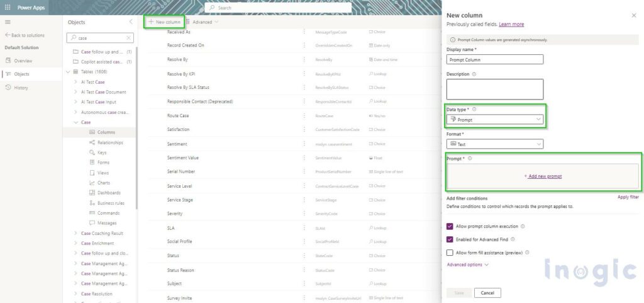This screenshot has width=644, height=303.
Task: Click Add new prompt link
Action: click(543, 176)
